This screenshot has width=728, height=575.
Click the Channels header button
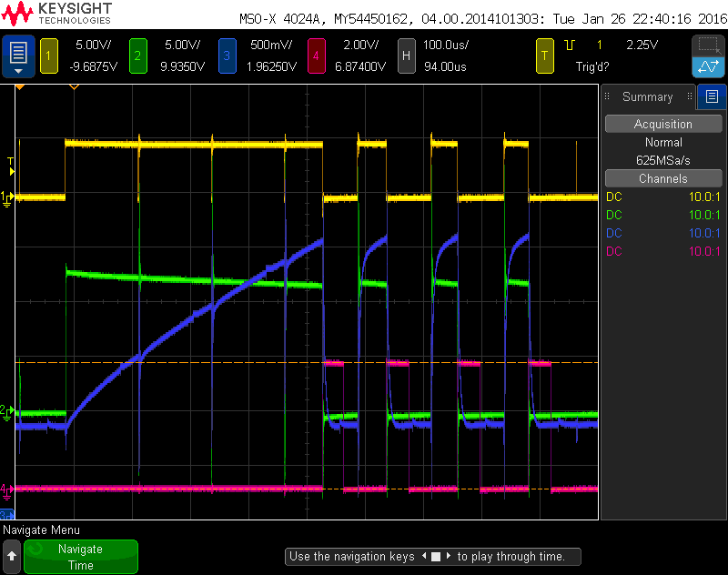click(662, 179)
